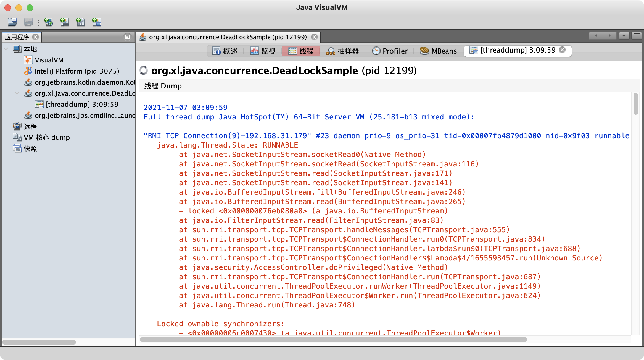Activate the DeadLockSample (pid 12199) document tab
644x360 pixels.
point(228,37)
